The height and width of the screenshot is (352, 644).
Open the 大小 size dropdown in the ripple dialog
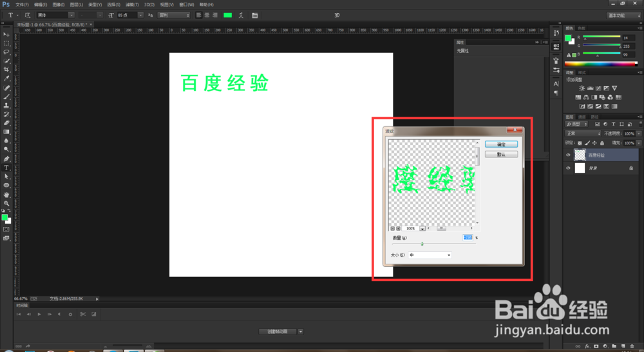click(x=430, y=255)
